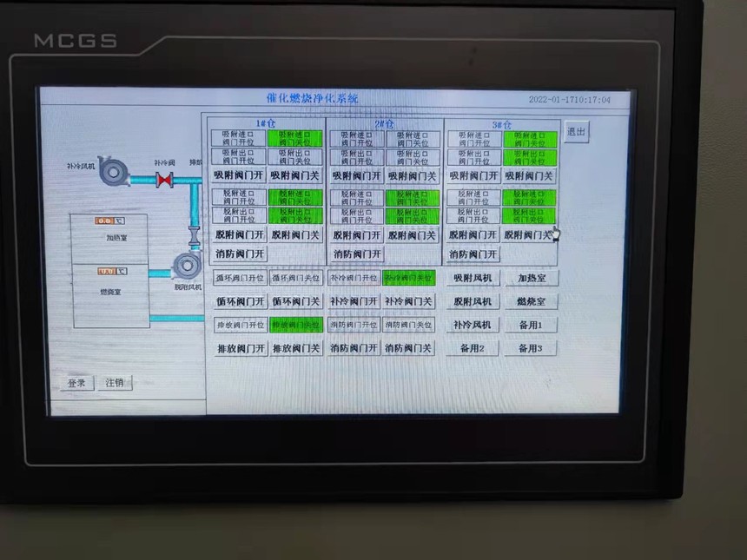
Task: Click the 循环阀门关 button
Action: [296, 301]
